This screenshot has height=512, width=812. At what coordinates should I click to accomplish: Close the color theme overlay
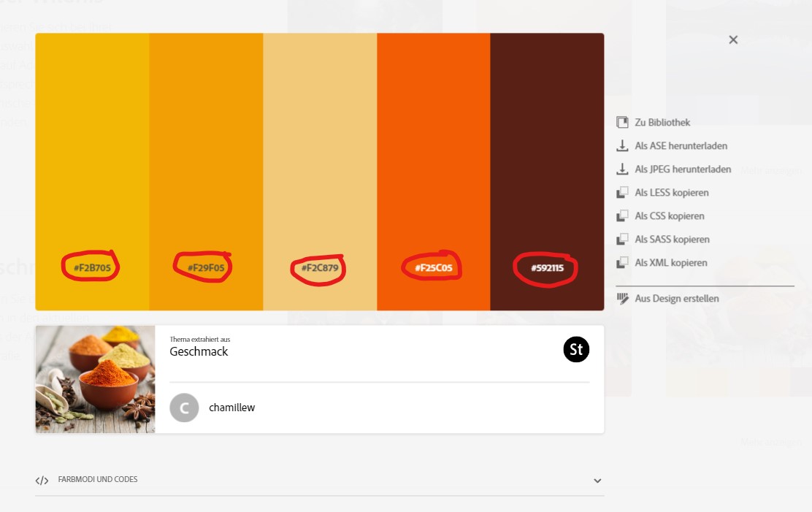732,39
